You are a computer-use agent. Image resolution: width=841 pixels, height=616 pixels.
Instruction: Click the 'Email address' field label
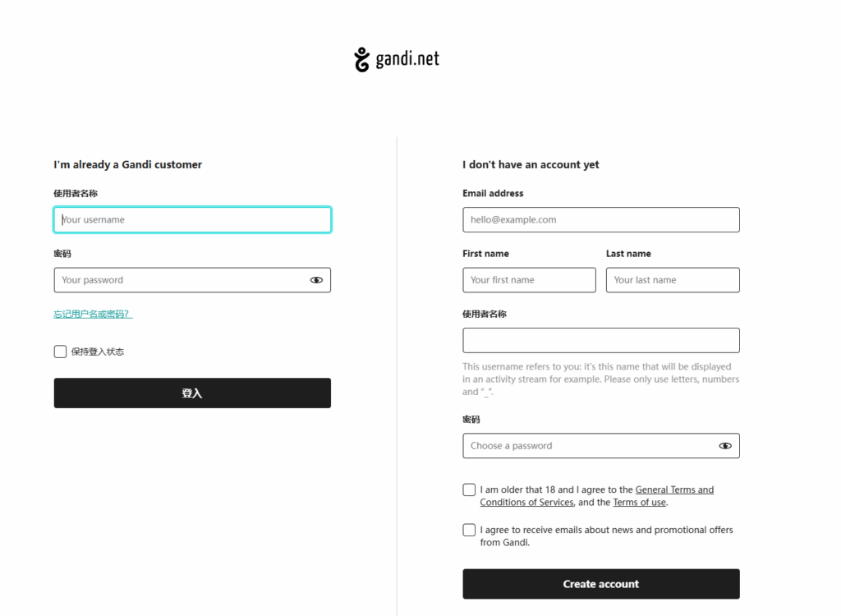(x=493, y=194)
